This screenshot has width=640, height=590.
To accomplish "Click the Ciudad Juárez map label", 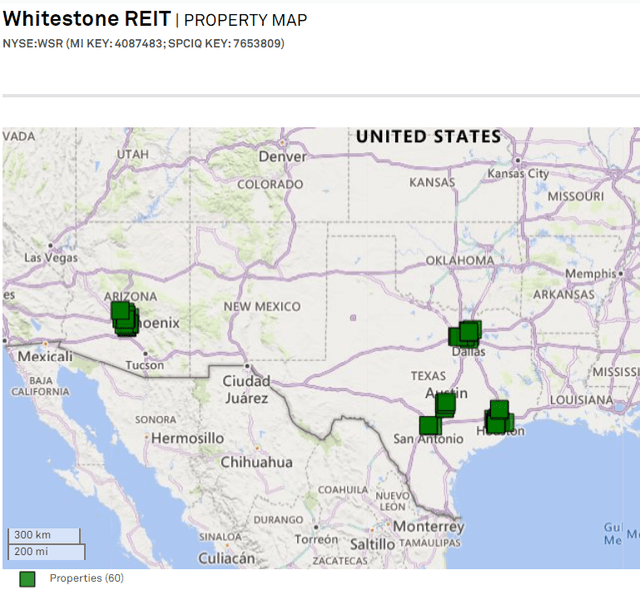I will coord(246,390).
